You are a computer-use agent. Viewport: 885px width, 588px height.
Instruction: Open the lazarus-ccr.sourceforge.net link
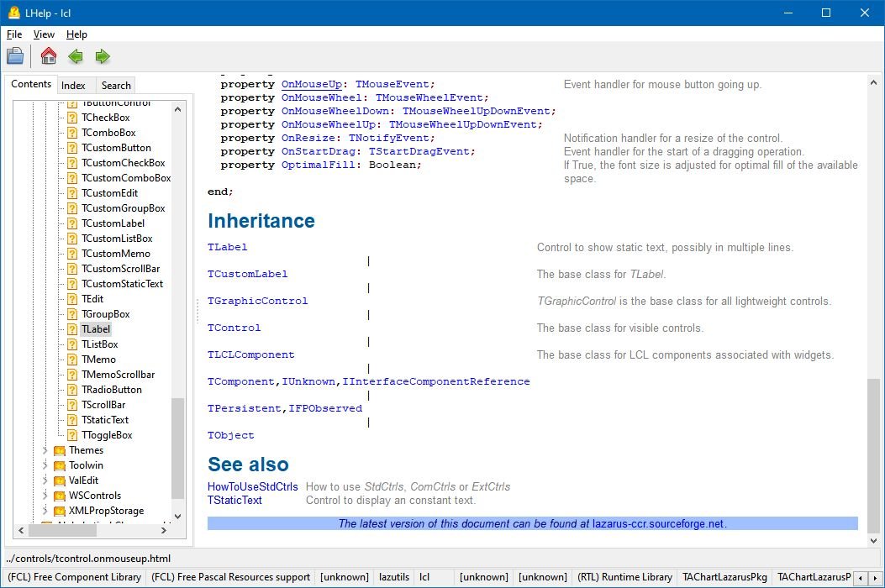click(657, 523)
